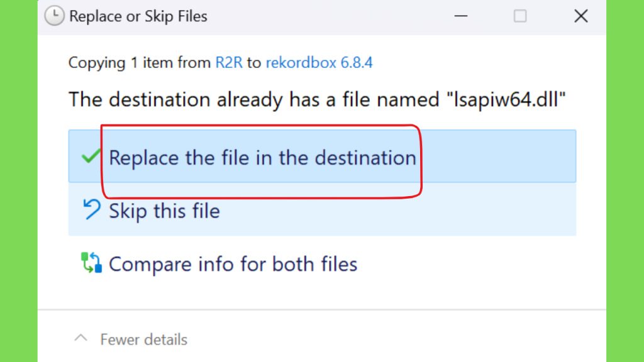Click the green checkmark icon beside Replace
The width and height of the screenshot is (644, 362).
point(91,156)
